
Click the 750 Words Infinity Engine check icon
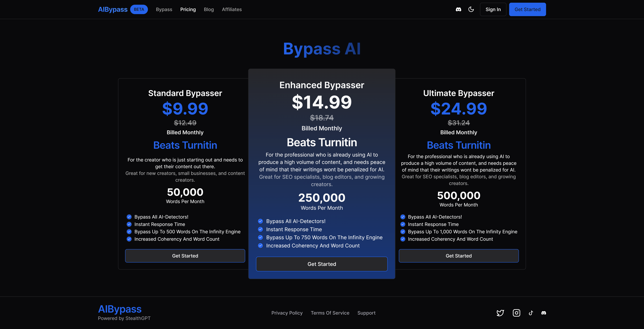[x=261, y=237]
